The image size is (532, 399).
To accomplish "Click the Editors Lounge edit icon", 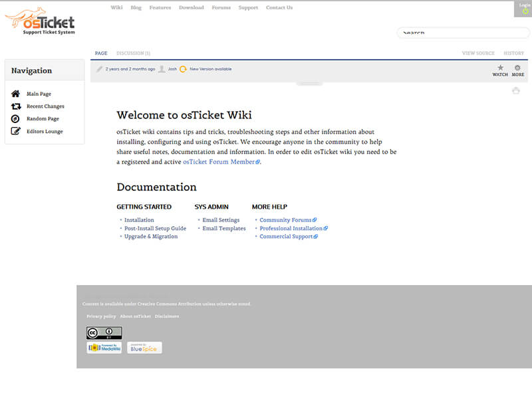I will click(15, 131).
